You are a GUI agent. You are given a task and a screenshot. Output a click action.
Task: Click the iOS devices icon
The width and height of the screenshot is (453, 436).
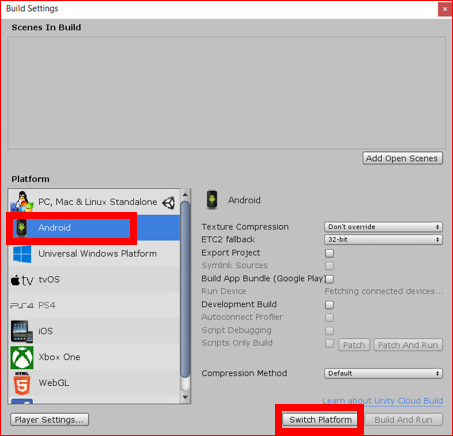coord(22,331)
